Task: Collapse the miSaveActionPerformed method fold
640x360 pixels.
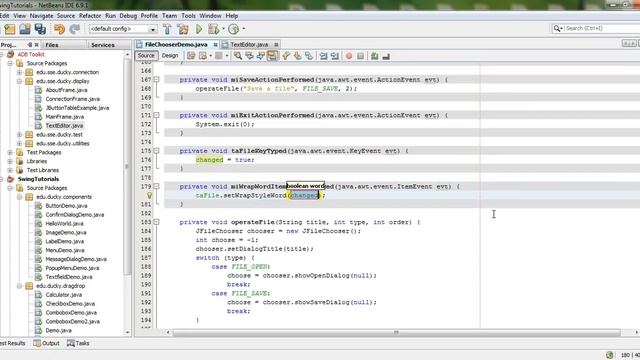Action: point(156,80)
